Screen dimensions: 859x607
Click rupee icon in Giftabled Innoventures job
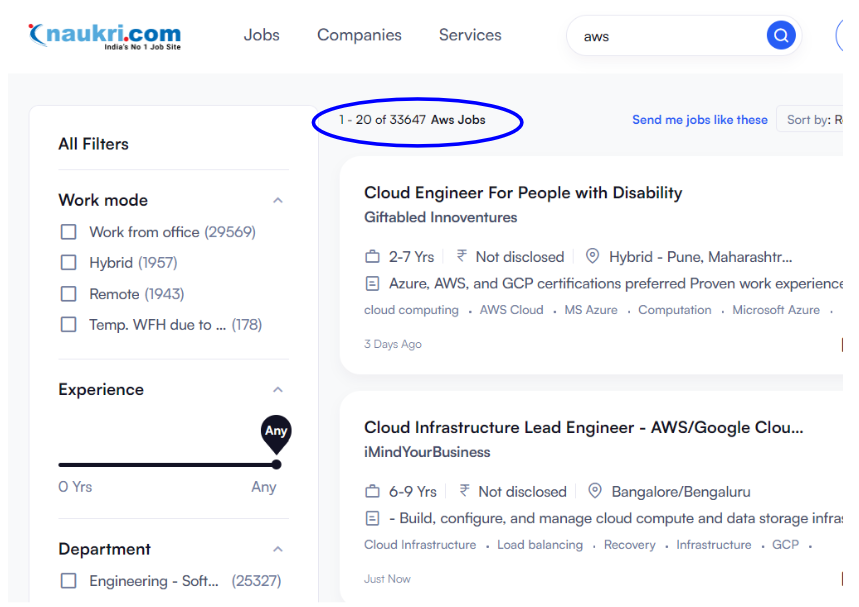coord(462,256)
